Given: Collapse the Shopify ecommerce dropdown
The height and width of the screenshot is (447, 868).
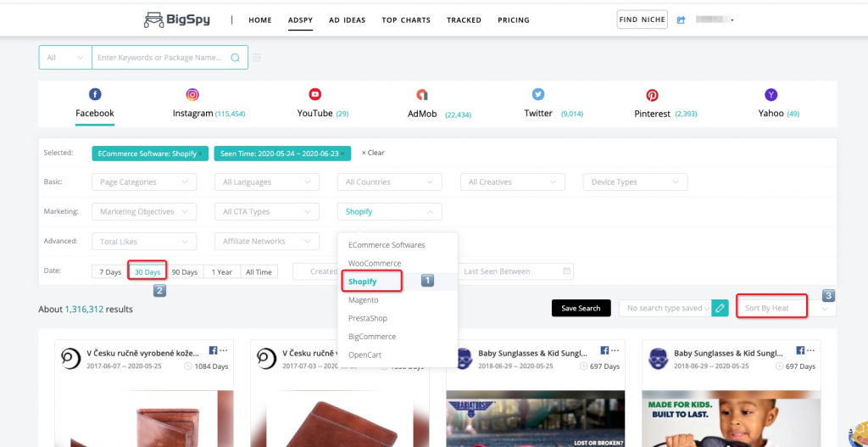Looking at the screenshot, I should click(390, 211).
